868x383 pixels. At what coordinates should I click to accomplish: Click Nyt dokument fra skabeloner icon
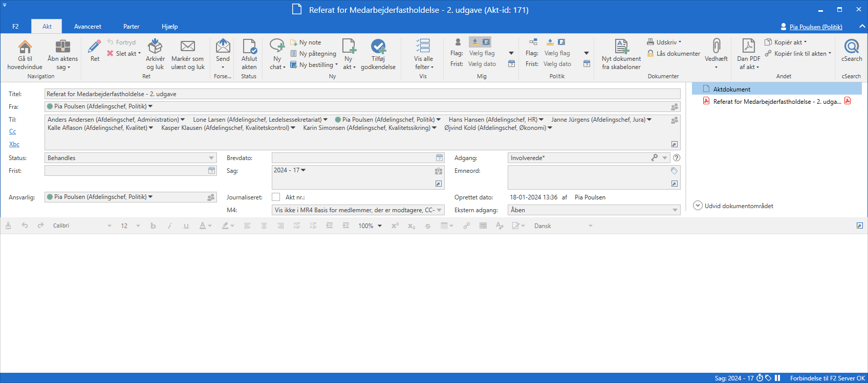coord(621,47)
